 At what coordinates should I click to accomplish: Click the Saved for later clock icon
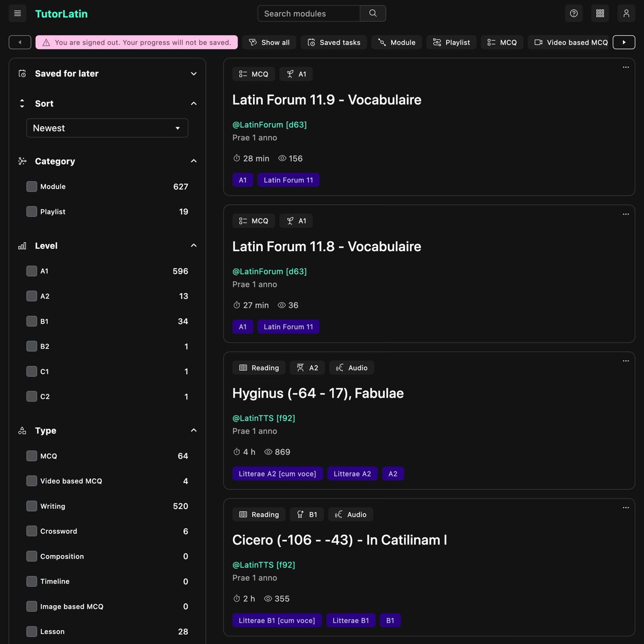[22, 73]
